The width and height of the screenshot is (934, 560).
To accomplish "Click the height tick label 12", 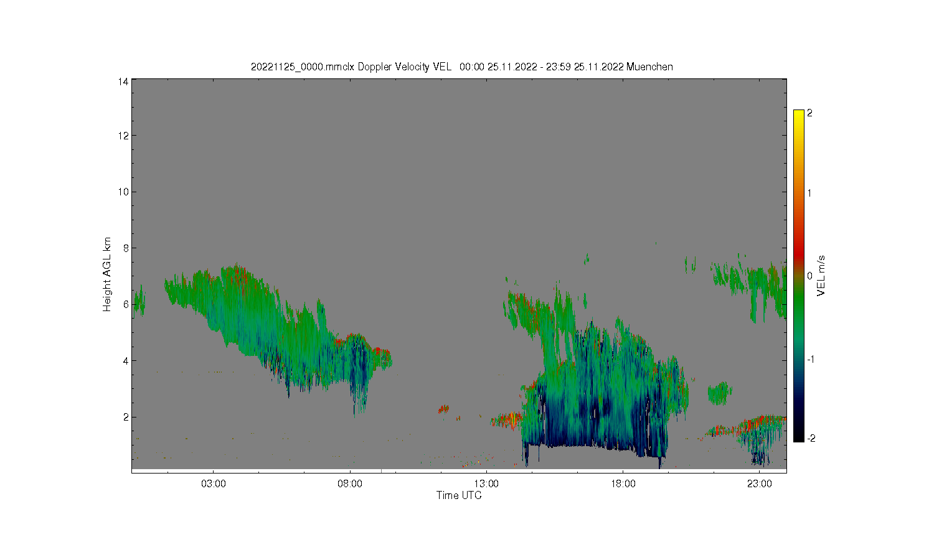I will (x=123, y=136).
